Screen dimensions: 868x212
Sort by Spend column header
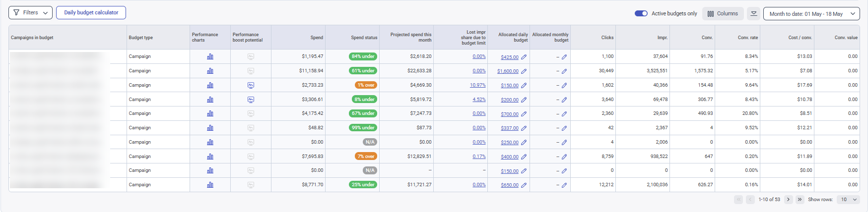pos(317,38)
